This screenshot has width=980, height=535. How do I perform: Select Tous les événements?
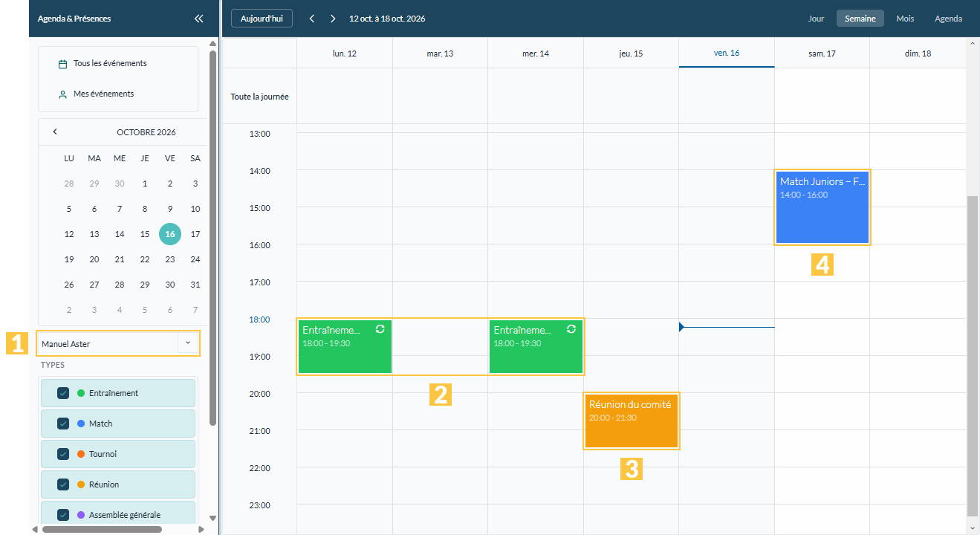118,63
